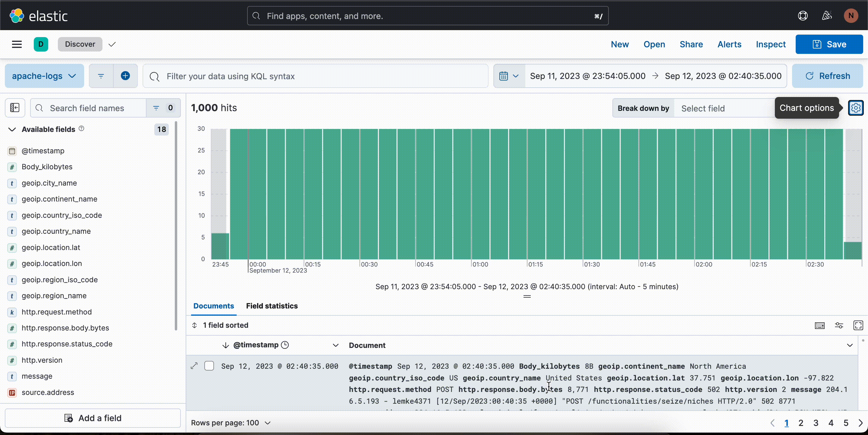Expand the first document row details
868x435 pixels.
194,366
